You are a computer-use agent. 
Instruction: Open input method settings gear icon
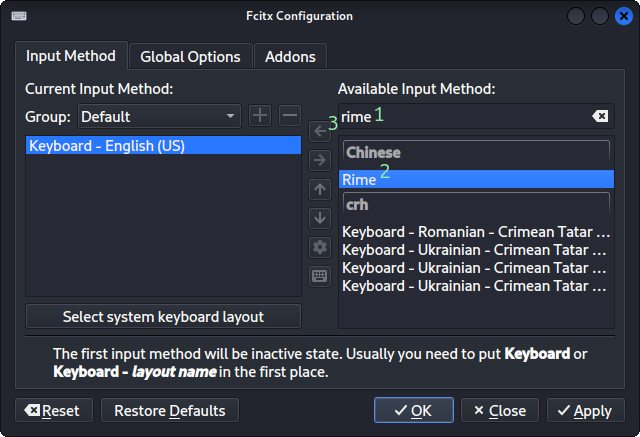(x=320, y=247)
